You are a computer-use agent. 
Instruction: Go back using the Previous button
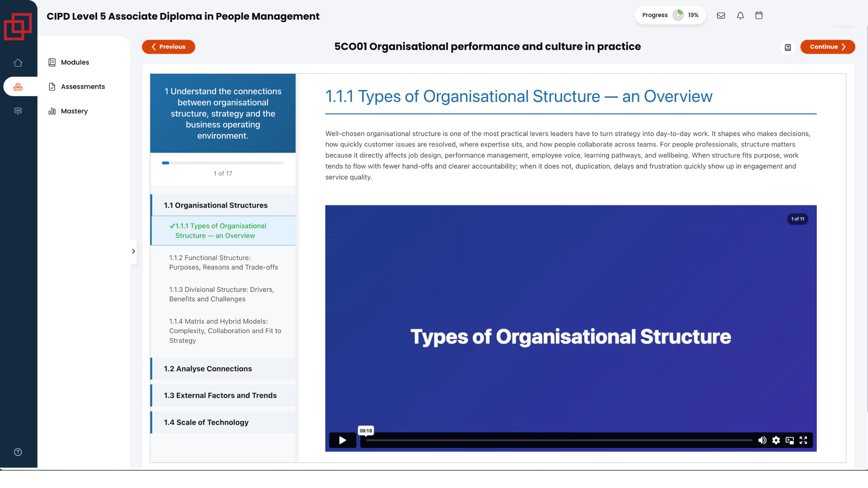pos(168,47)
